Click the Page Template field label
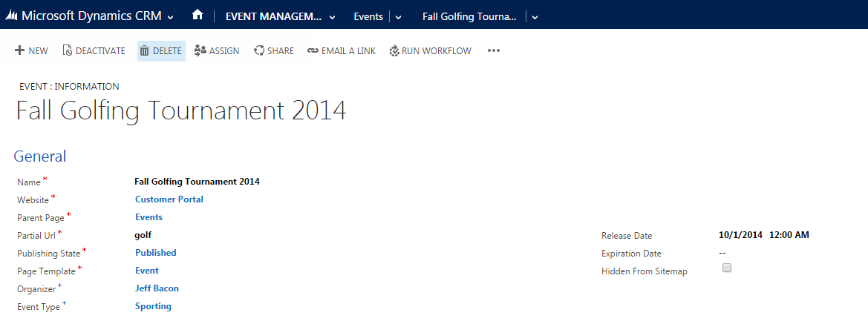868x324 pixels. (x=47, y=271)
